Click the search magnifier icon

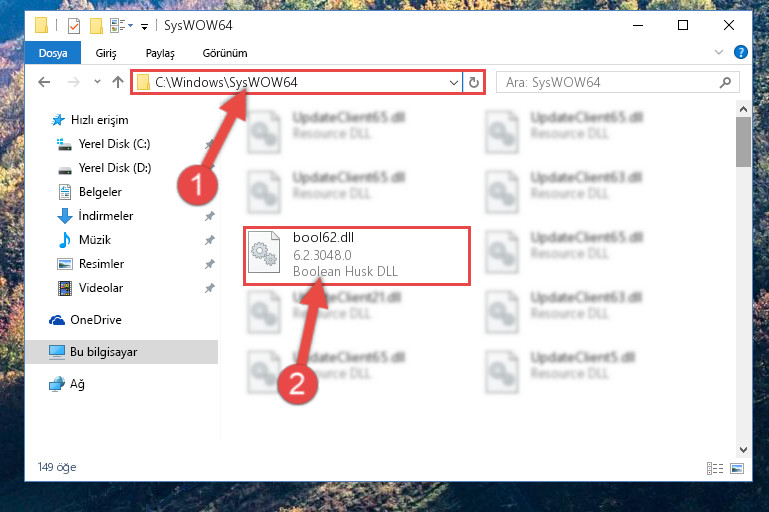click(725, 82)
